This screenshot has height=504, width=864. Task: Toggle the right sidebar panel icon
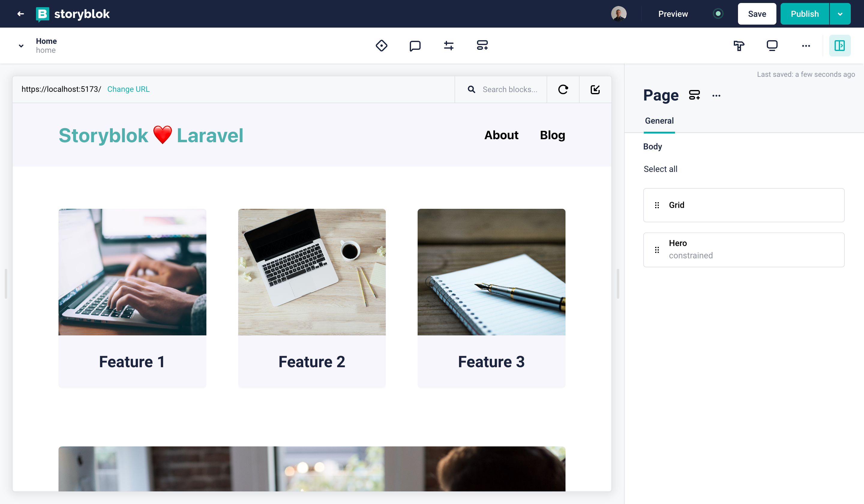point(839,45)
